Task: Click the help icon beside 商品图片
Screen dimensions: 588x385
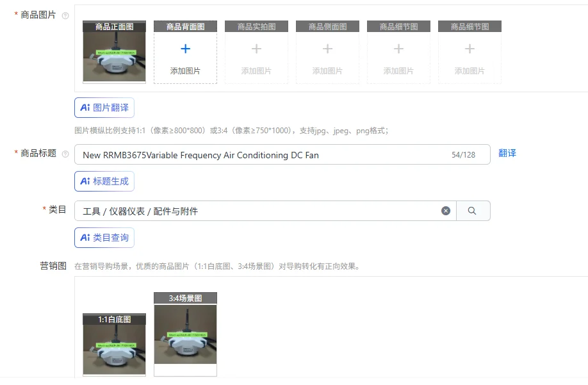Action: click(65, 15)
